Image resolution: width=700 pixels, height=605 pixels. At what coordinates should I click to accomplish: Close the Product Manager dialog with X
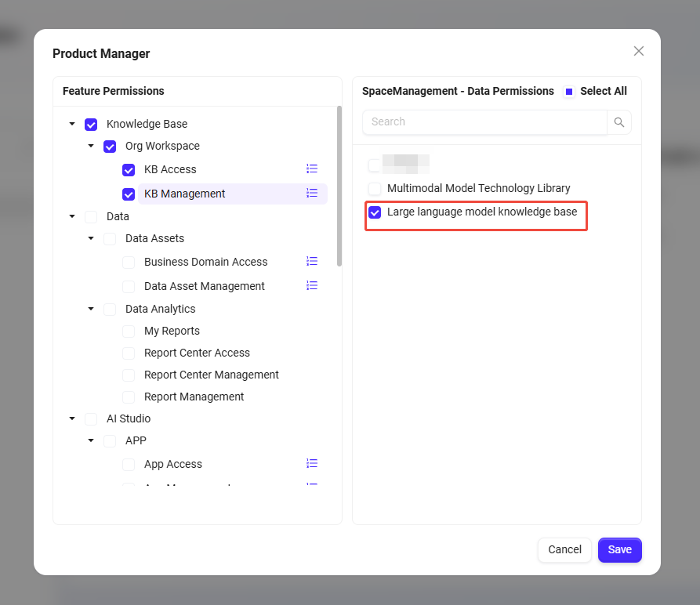coord(639,51)
